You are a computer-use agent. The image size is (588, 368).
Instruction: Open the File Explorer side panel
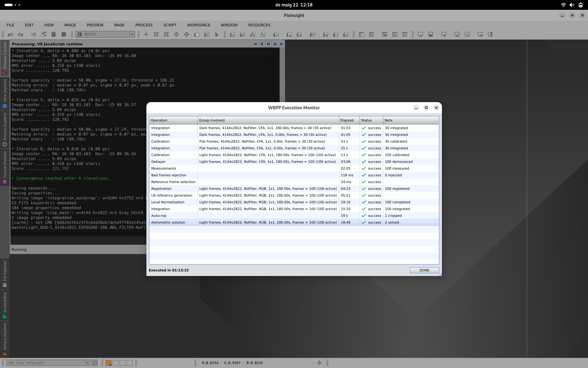point(5,274)
